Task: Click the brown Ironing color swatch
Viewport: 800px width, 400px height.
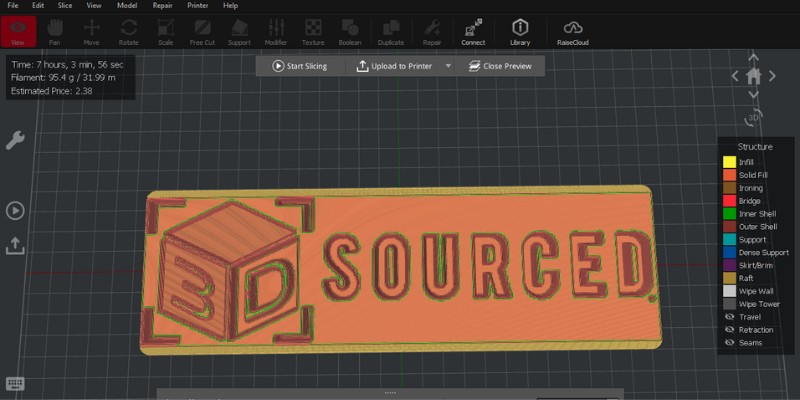Action: click(730, 188)
